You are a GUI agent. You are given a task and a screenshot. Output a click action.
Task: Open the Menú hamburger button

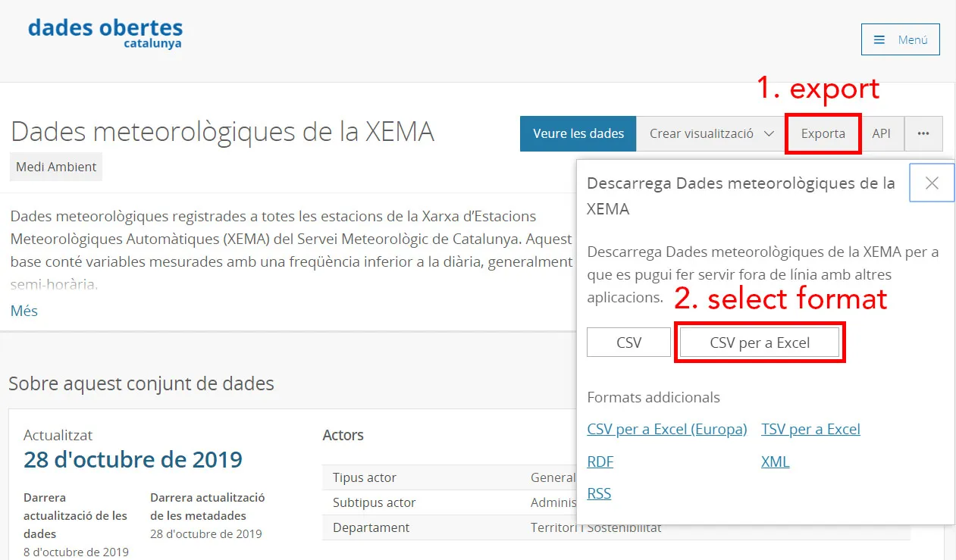point(900,39)
